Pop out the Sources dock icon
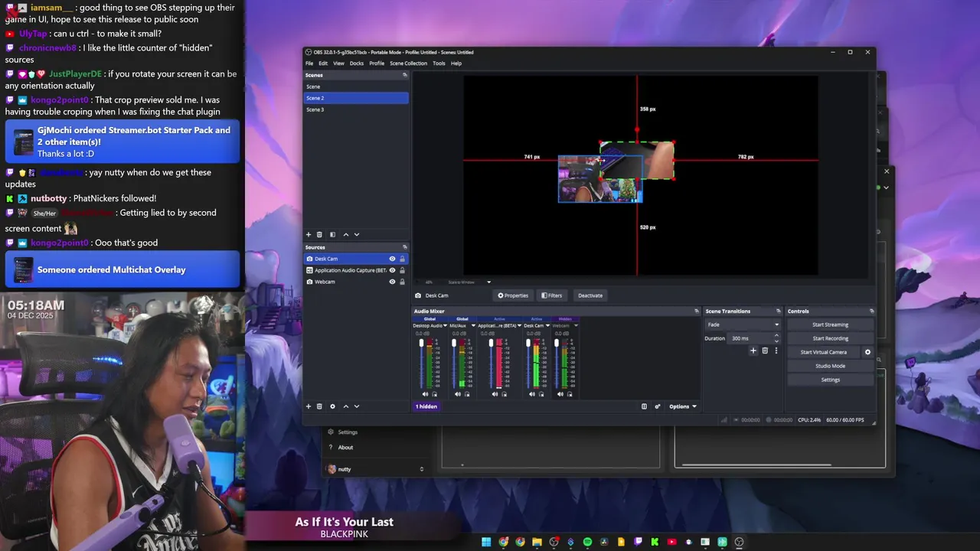Image resolution: width=980 pixels, height=551 pixels. (405, 247)
